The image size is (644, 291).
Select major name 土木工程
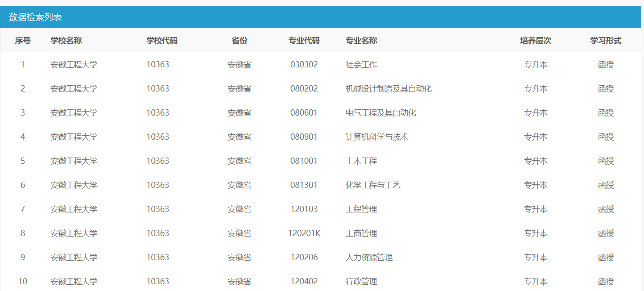[361, 161]
